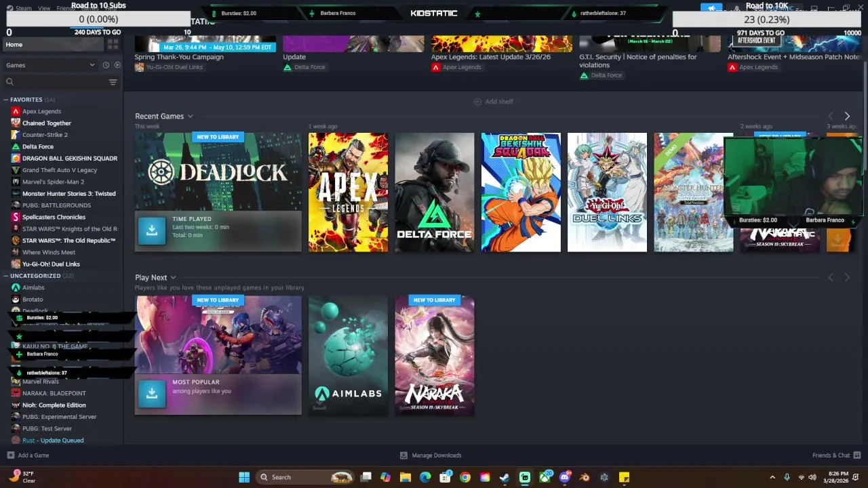Select Counter-Strike 2 in the sidebar
The height and width of the screenshot is (488, 868).
(45, 135)
